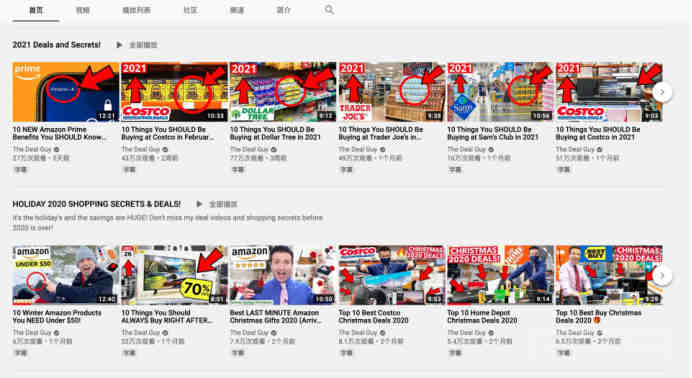The height and width of the screenshot is (378, 692).
Task: Show next videos in Holiday 2020 row
Action: 662,276
